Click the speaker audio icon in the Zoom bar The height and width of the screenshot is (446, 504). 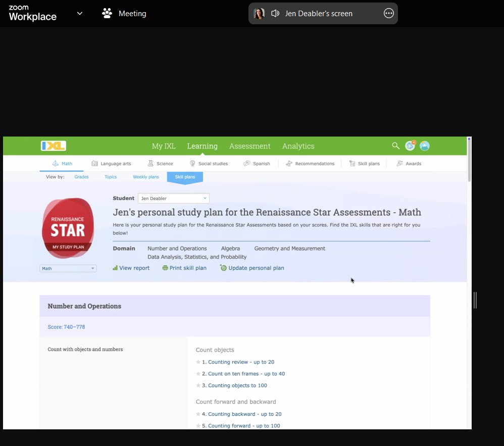point(275,14)
